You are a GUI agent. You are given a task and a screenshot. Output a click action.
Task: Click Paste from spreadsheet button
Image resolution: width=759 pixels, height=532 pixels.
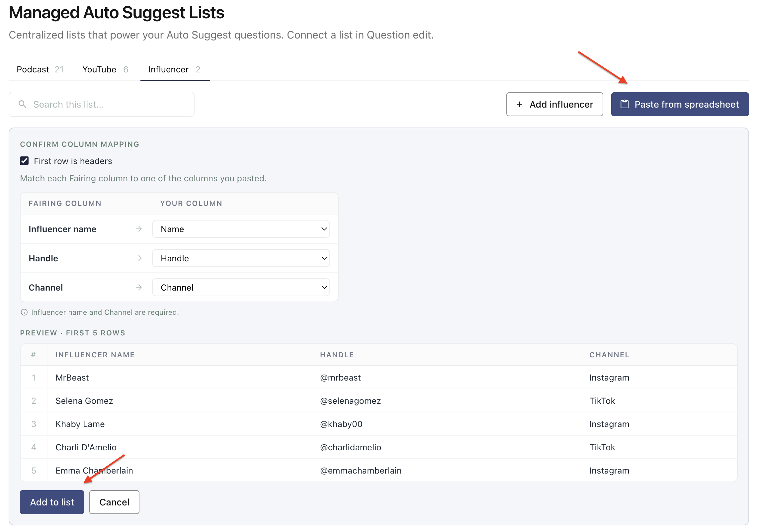(x=680, y=104)
